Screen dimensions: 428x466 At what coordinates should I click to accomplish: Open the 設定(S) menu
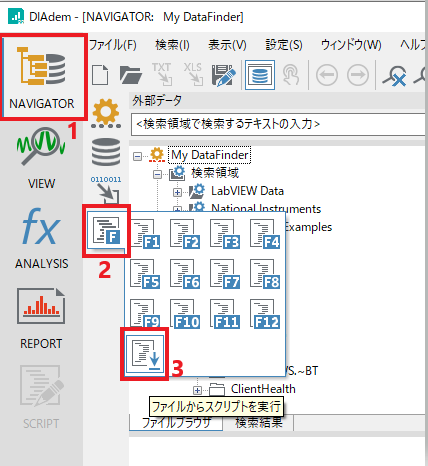click(x=284, y=45)
